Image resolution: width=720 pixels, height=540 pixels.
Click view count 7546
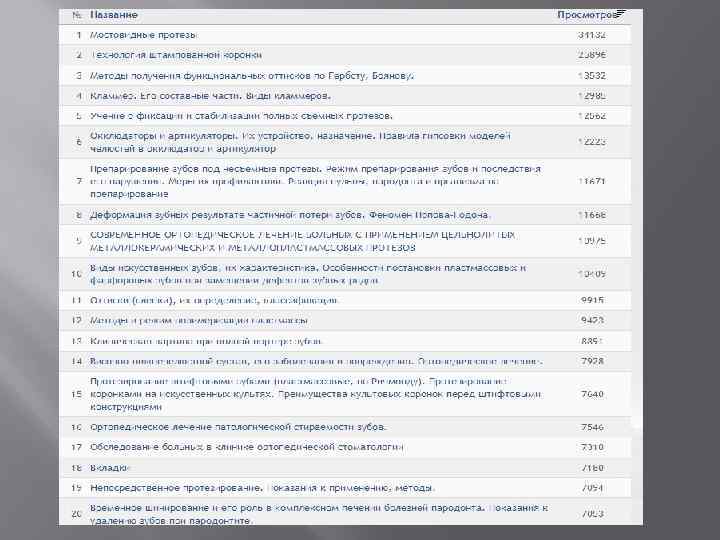pyautogui.click(x=592, y=427)
